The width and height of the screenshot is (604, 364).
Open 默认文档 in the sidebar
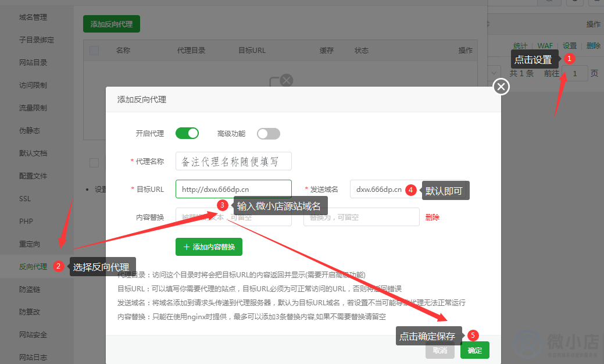click(x=33, y=154)
